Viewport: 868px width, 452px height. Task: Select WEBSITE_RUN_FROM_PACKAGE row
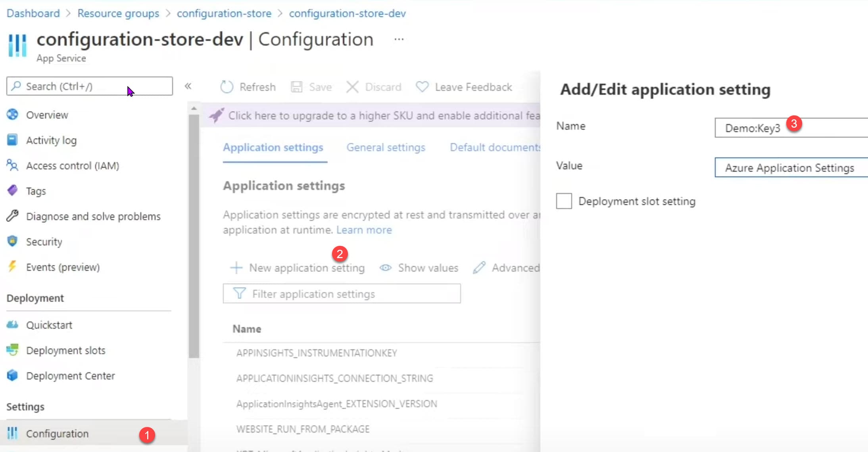coord(382,429)
